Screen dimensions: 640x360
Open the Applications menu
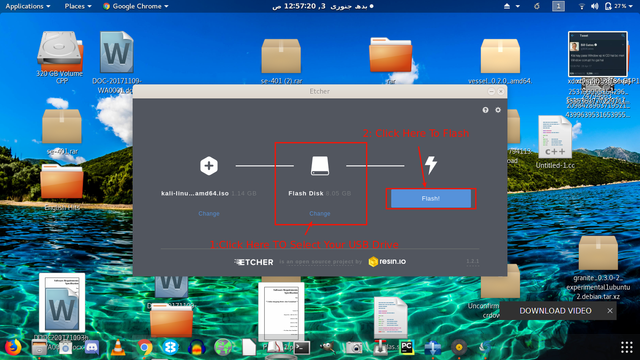(x=28, y=6)
